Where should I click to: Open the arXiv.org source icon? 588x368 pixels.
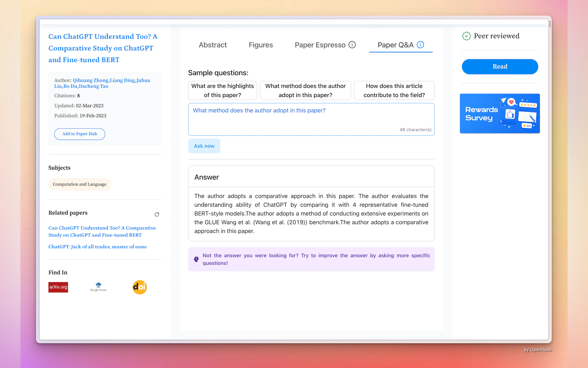tap(58, 287)
